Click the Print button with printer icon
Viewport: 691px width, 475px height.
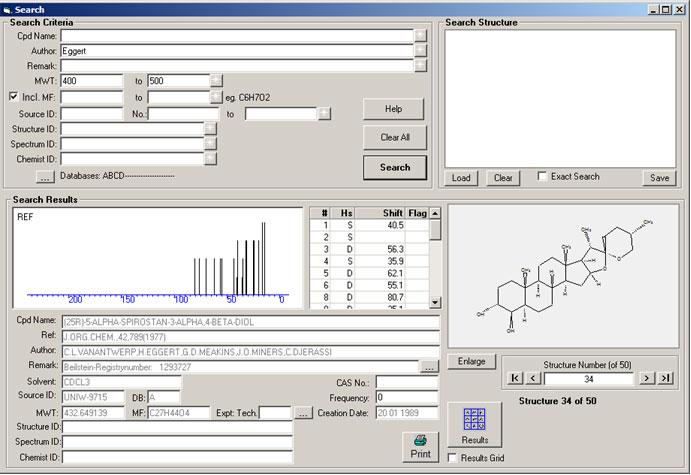[420, 446]
